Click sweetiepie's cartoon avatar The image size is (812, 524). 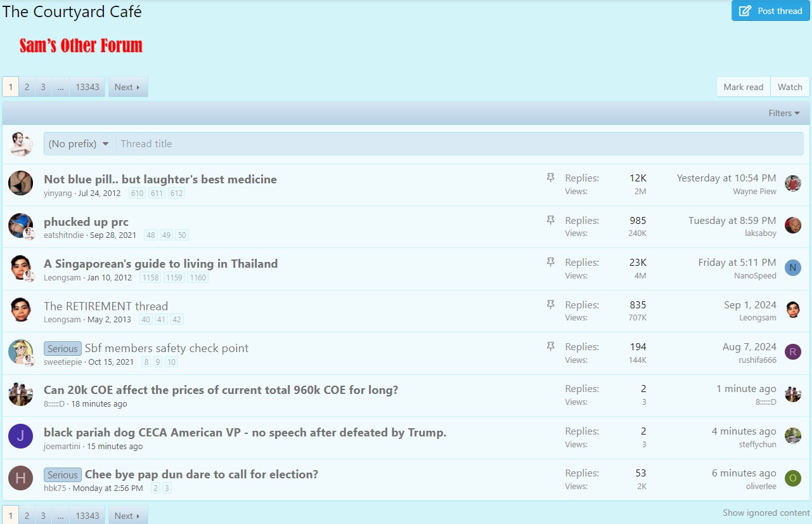tap(20, 352)
